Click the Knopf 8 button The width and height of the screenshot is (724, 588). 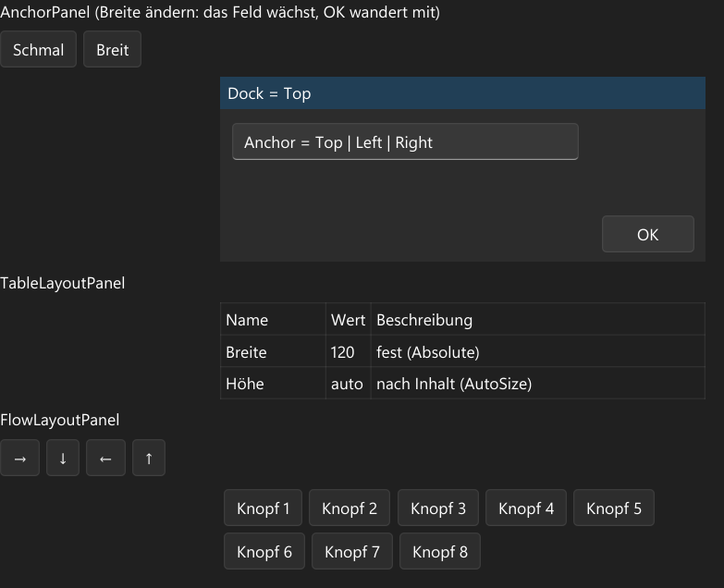click(x=440, y=551)
